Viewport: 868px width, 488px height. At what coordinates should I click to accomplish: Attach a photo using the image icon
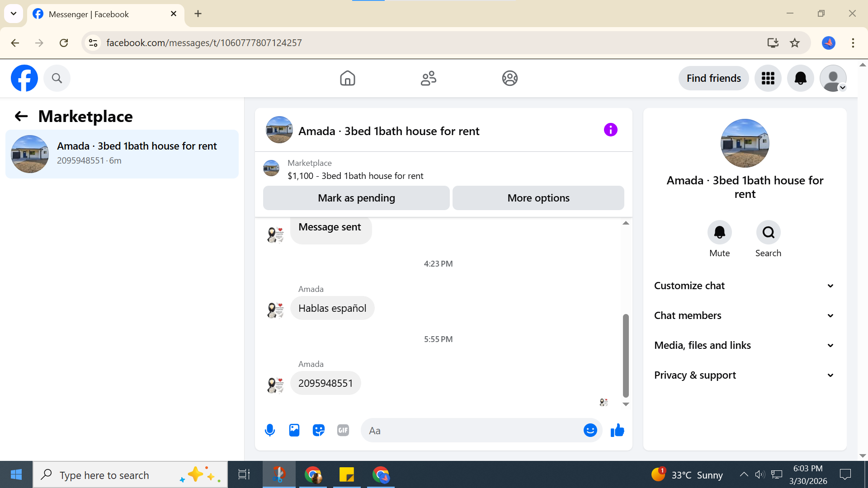point(294,430)
